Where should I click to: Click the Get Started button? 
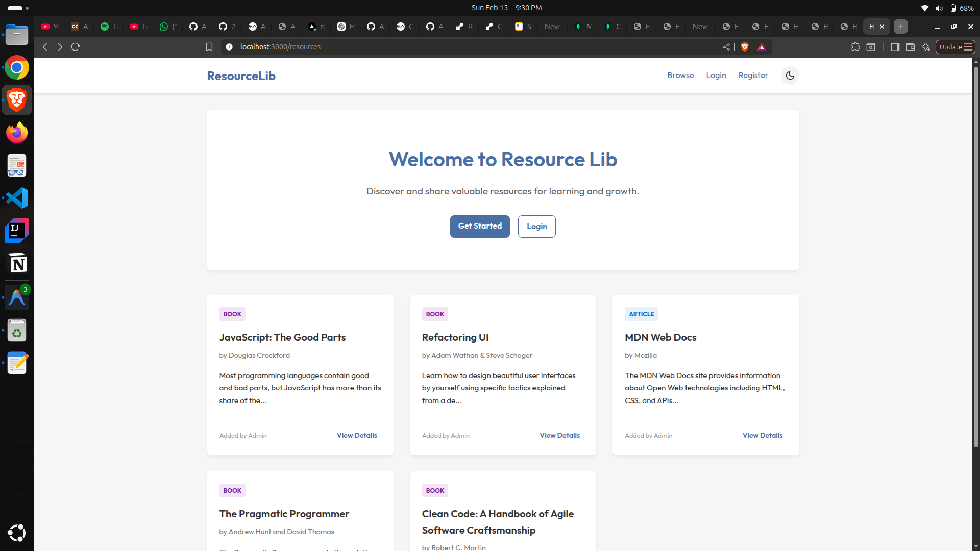479,226
